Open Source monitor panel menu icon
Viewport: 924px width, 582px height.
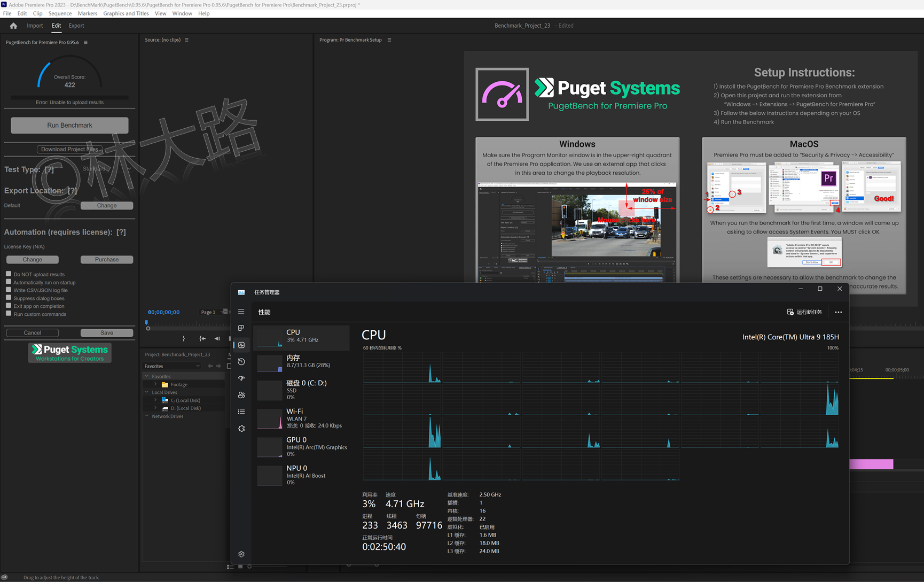point(186,40)
